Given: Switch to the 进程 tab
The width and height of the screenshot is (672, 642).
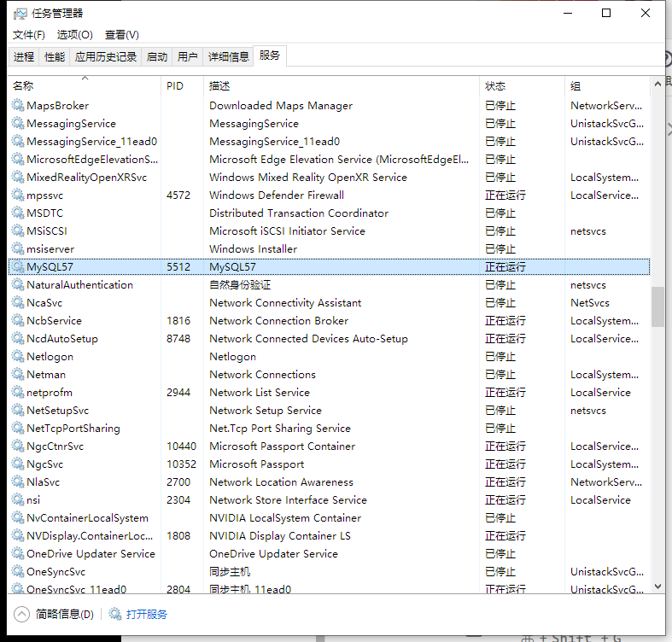Looking at the screenshot, I should coord(24,56).
